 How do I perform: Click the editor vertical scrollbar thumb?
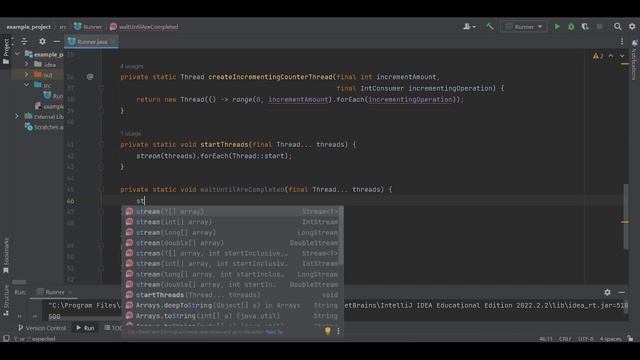tap(626, 216)
